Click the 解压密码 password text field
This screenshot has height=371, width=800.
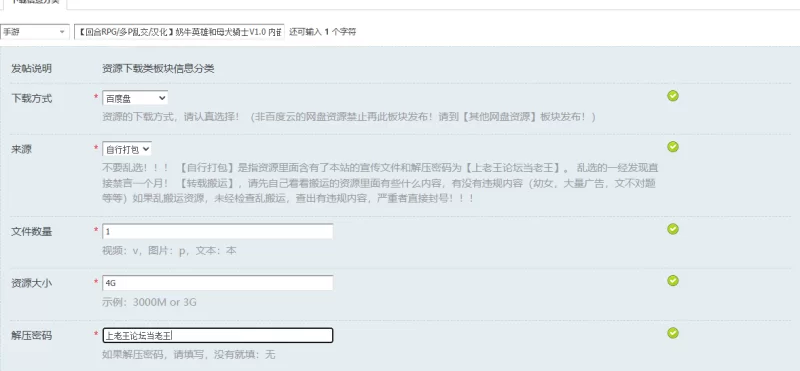pos(217,335)
